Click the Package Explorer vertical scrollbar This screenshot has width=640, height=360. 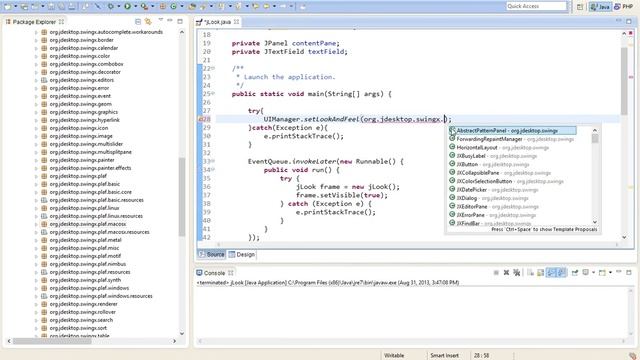pos(182,196)
